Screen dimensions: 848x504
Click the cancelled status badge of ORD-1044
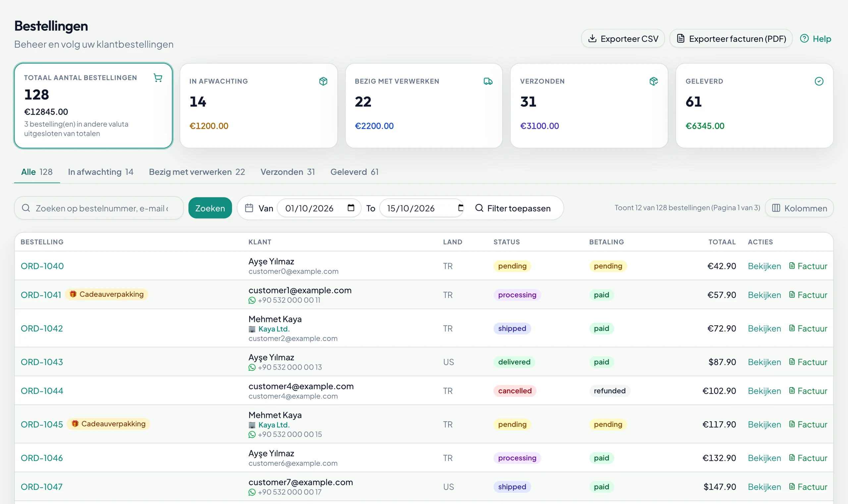515,391
